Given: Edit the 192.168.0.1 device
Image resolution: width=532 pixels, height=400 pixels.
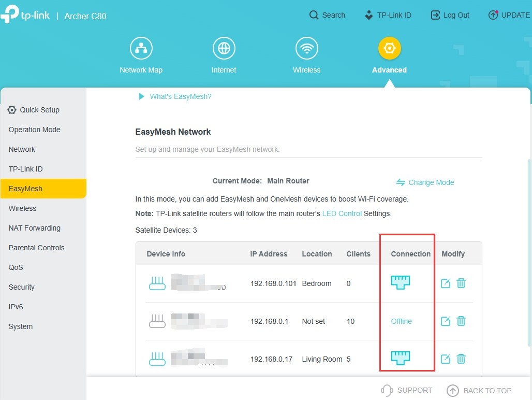Looking at the screenshot, I should click(x=446, y=321).
